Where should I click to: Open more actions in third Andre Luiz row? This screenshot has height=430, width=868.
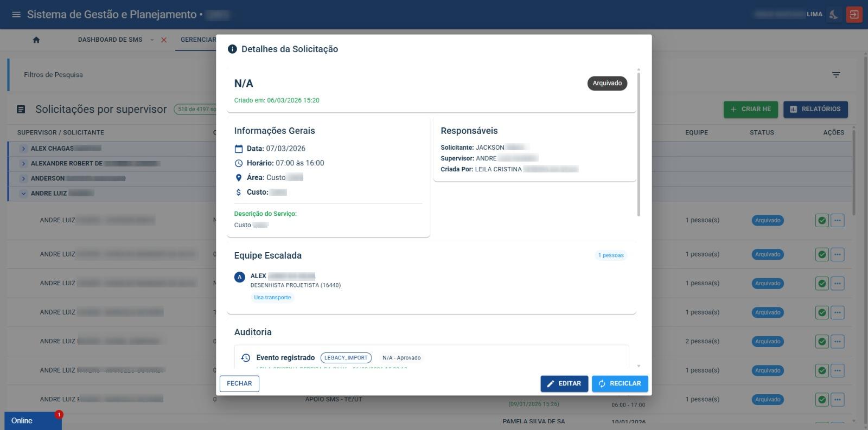(838, 284)
